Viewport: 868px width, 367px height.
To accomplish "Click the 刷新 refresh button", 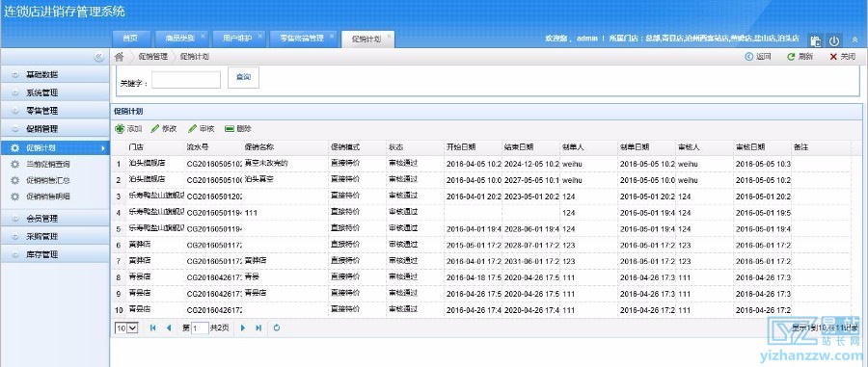I will coord(800,57).
